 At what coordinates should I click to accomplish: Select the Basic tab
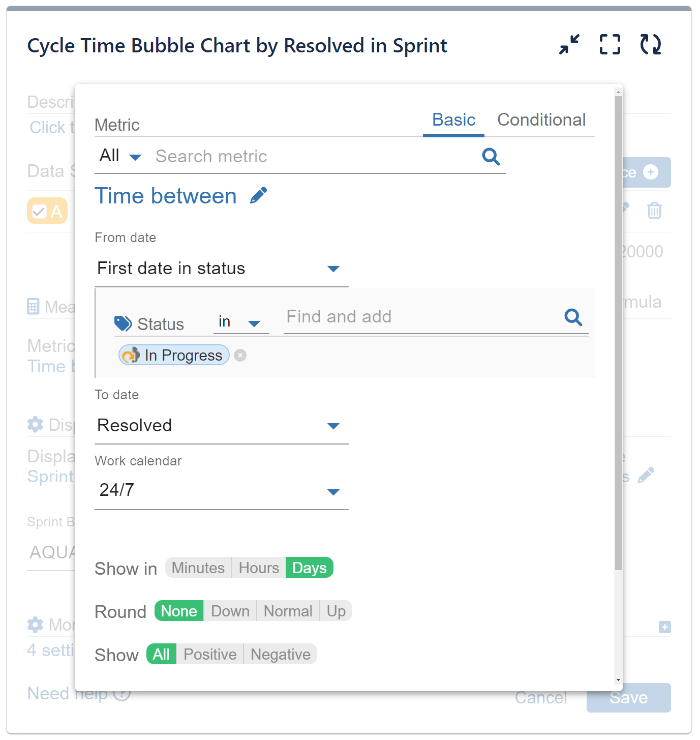coord(453,120)
